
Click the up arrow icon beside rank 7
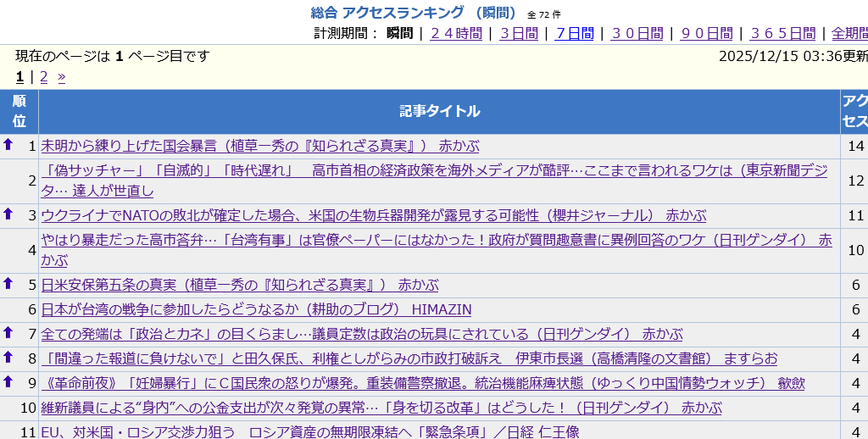pyautogui.click(x=8, y=333)
